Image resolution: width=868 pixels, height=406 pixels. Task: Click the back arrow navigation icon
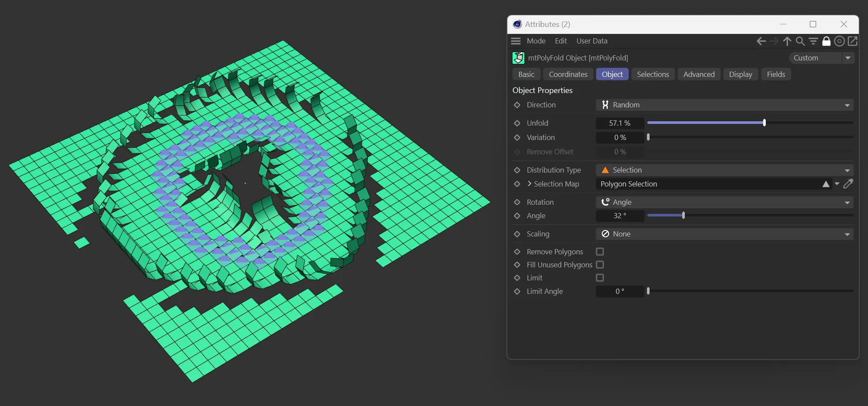(x=761, y=41)
